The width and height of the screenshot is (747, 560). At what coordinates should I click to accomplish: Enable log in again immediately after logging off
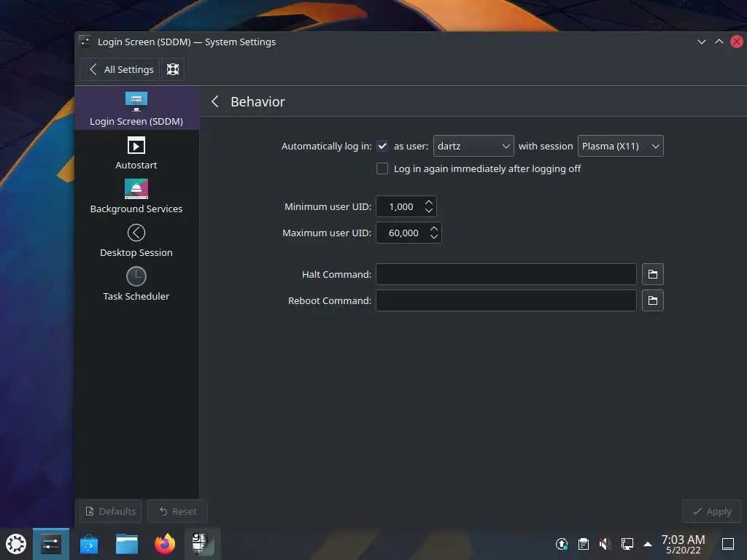[382, 168]
